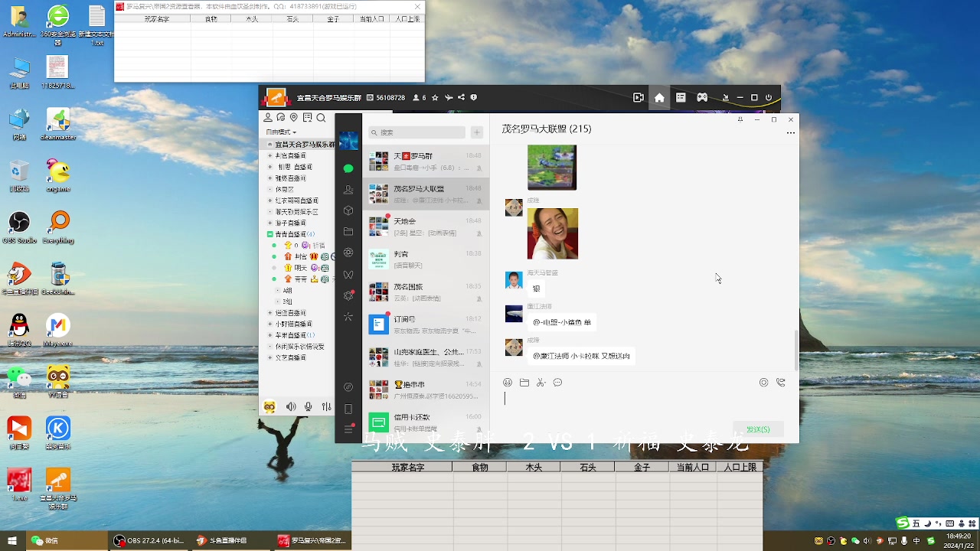Click the list panel icon in voice app title bar
980x551 pixels.
tap(681, 98)
